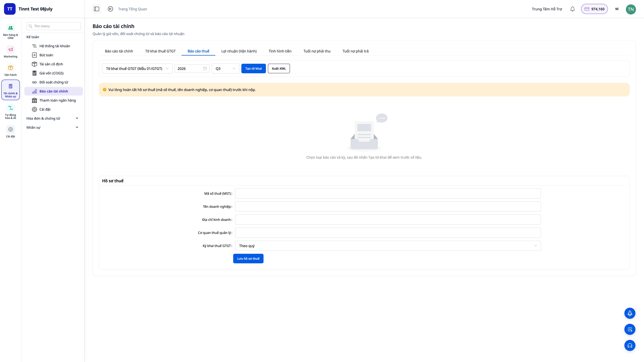The height and width of the screenshot is (362, 644).
Task: Expand Hóa đơn & chứng từ section
Action: pyautogui.click(x=52, y=118)
